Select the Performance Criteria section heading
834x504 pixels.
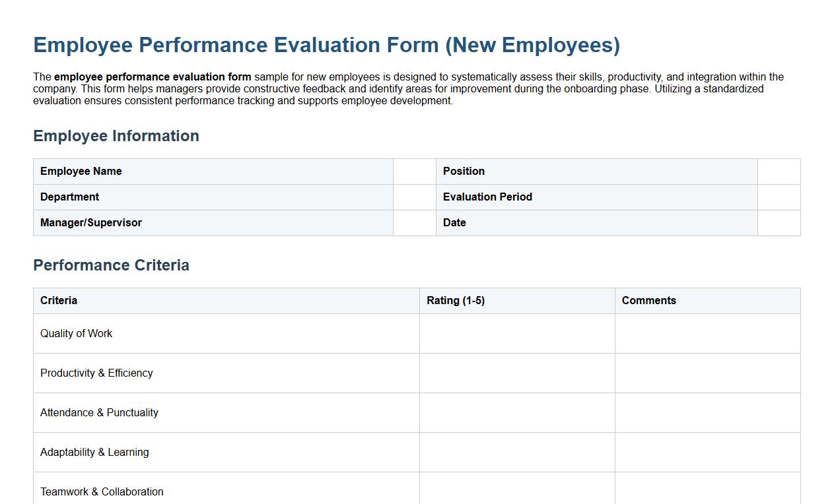pos(111,265)
